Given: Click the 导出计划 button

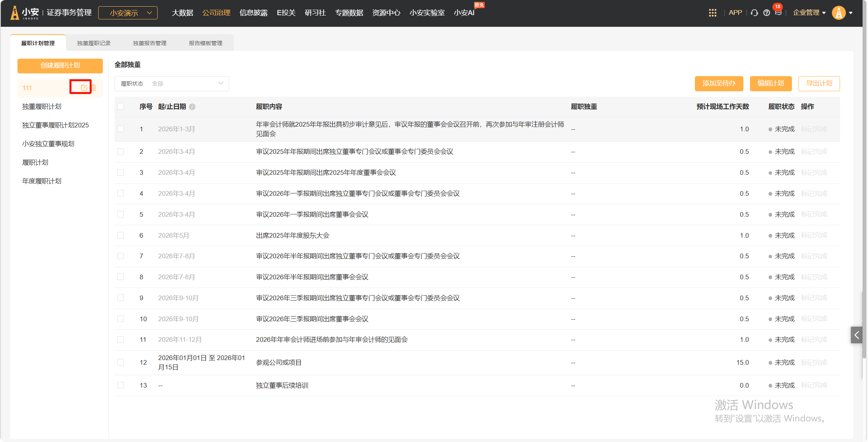Looking at the screenshot, I should 819,84.
